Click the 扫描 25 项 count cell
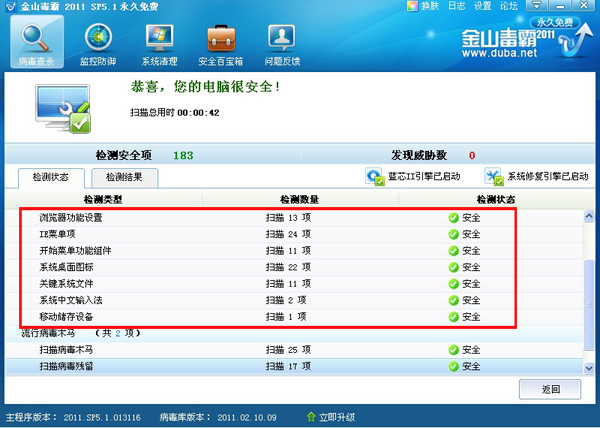600x428 pixels. click(x=289, y=350)
